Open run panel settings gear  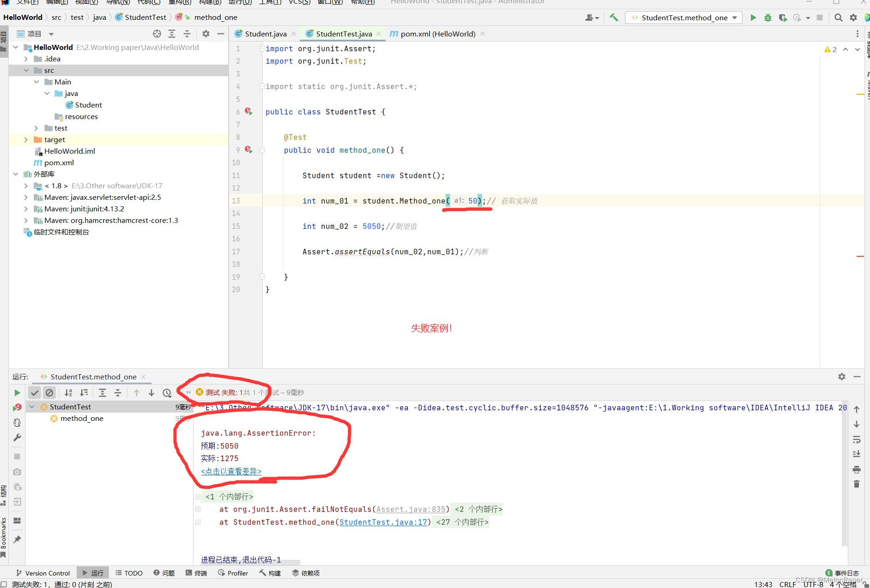pyautogui.click(x=842, y=377)
